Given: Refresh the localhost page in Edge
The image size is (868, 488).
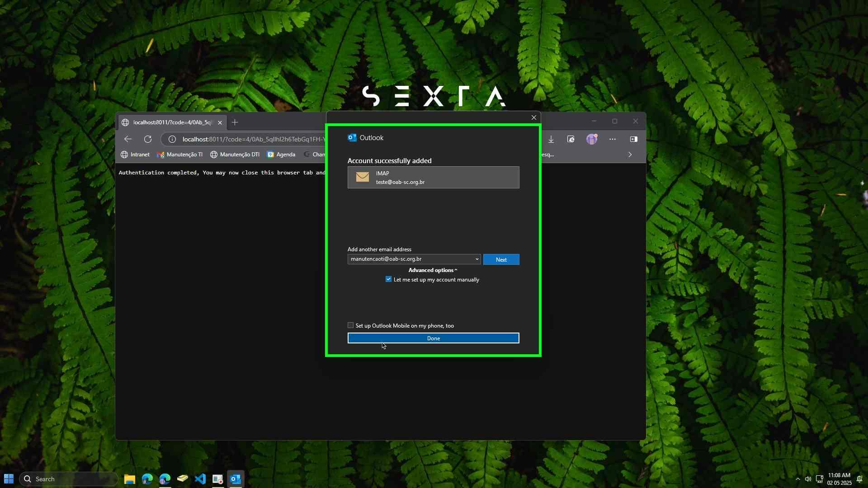Looking at the screenshot, I should pos(148,139).
